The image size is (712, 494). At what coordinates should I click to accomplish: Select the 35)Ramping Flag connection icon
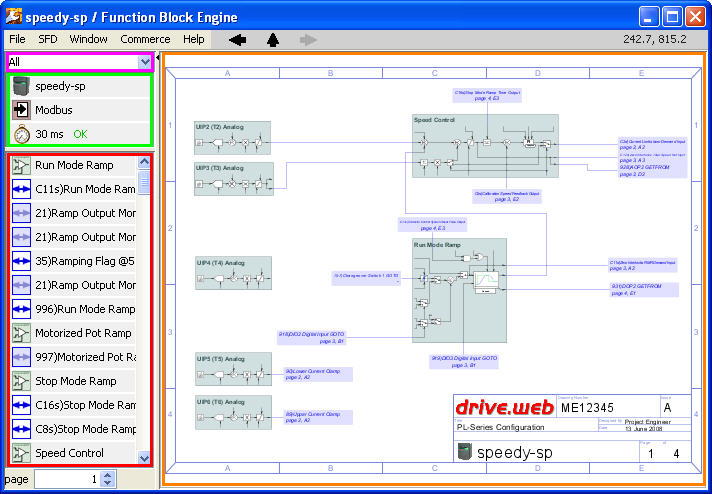pyautogui.click(x=21, y=261)
